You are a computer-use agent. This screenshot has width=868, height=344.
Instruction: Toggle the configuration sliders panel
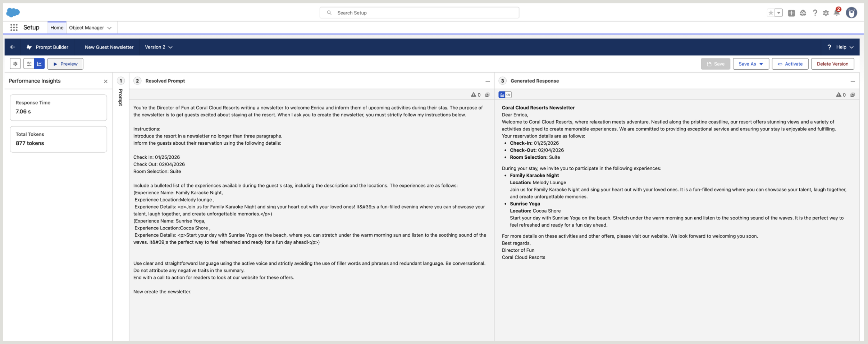[x=29, y=64]
